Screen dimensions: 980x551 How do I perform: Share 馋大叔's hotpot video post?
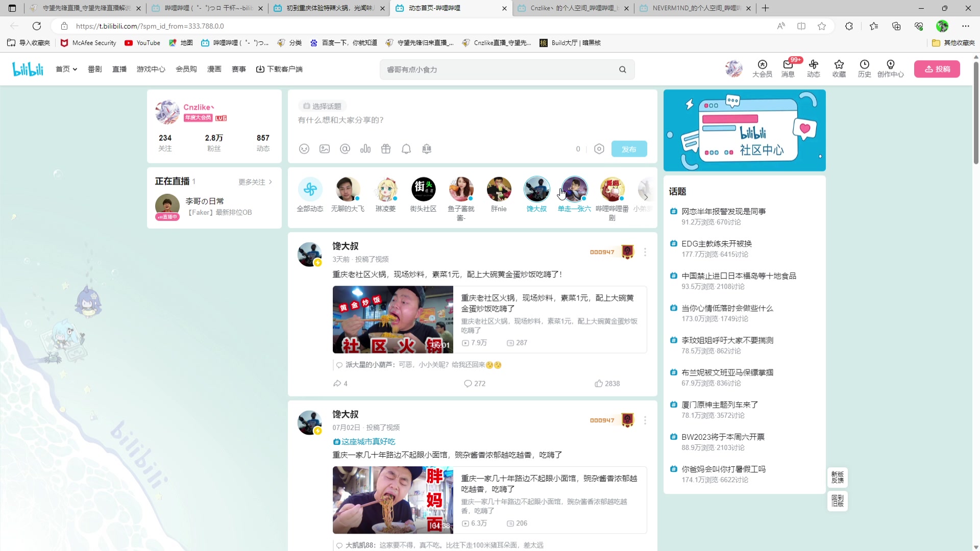pos(340,383)
